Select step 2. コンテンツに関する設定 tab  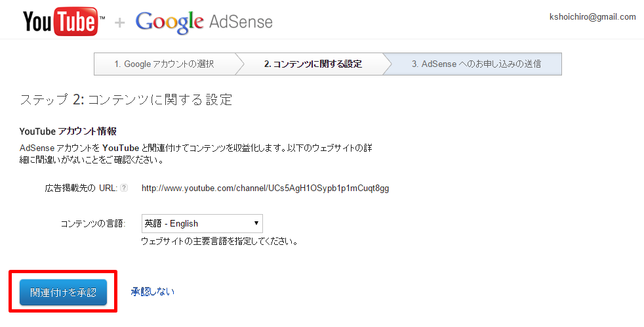(313, 64)
